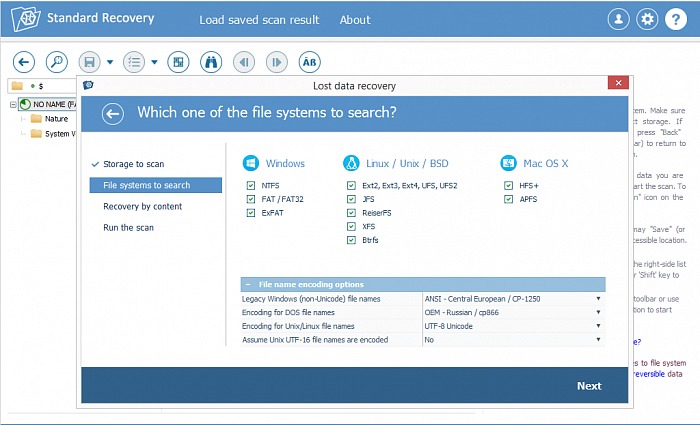Open Encoding for Unix/Linux file names dropdown
The image size is (700, 425).
point(598,326)
